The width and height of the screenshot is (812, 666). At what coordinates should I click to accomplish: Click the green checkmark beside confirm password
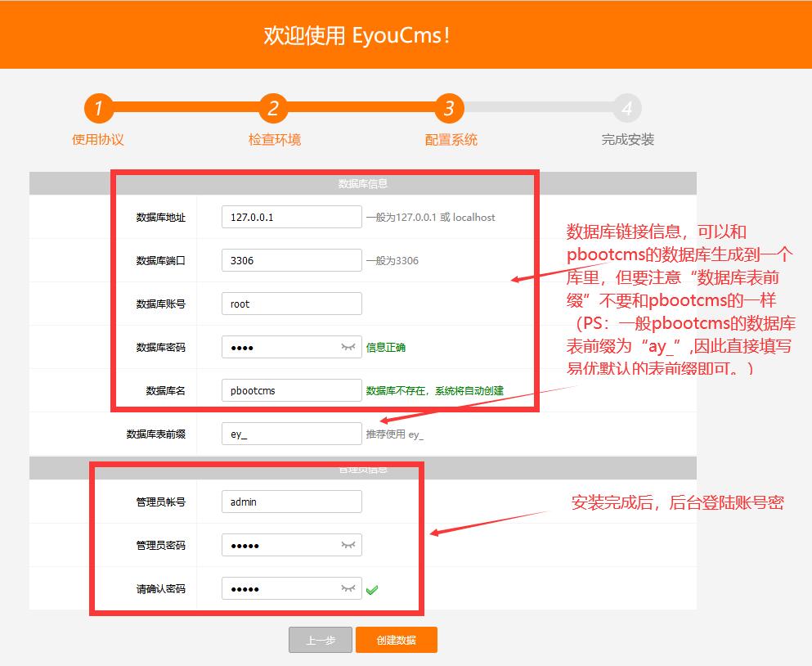coord(372,589)
